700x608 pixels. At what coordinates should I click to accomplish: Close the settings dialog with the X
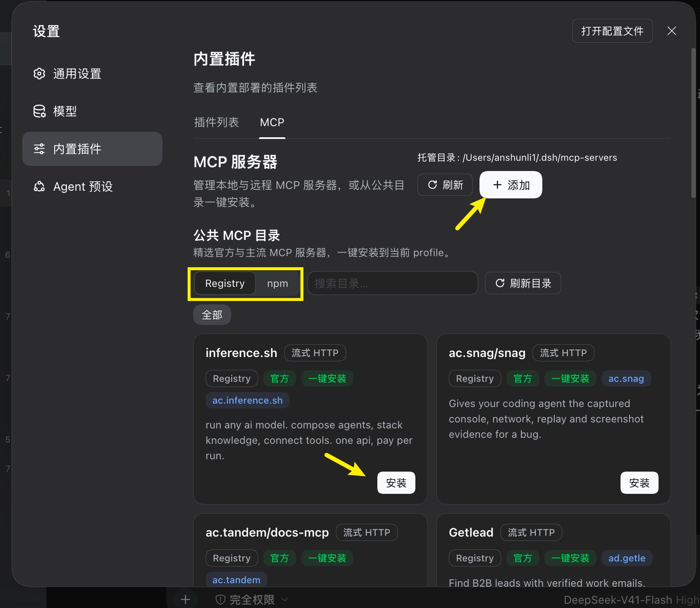click(x=672, y=31)
